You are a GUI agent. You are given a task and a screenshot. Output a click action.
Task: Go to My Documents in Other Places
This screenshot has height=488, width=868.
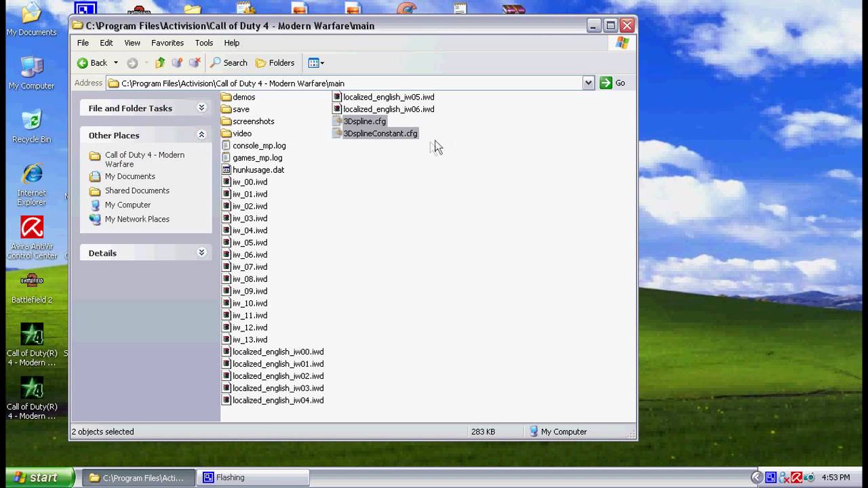pos(130,176)
